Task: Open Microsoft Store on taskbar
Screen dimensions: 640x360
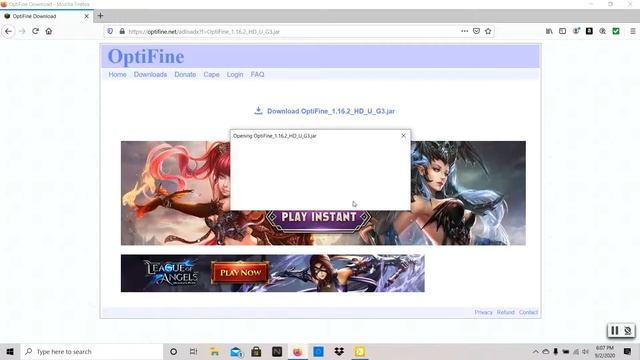Action: pos(256,351)
